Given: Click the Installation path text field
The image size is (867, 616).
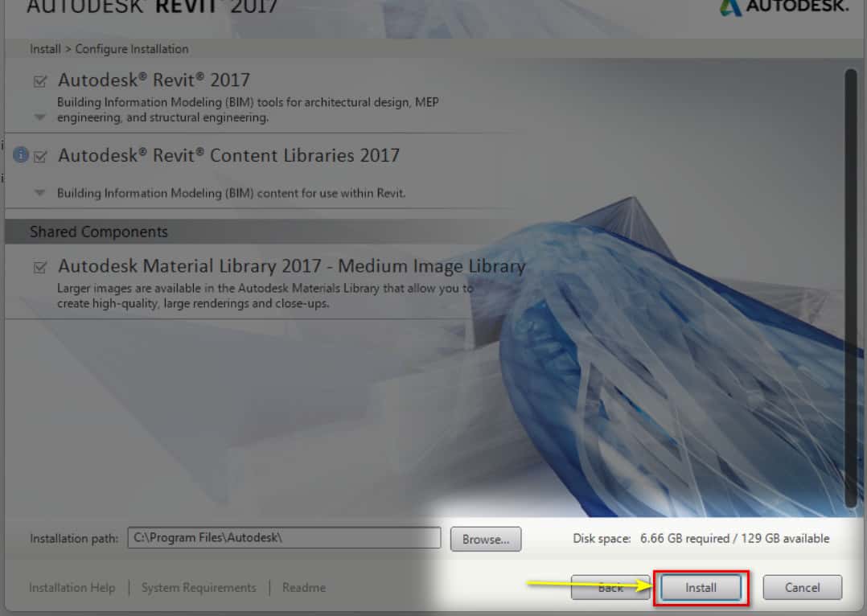Looking at the screenshot, I should [284, 537].
